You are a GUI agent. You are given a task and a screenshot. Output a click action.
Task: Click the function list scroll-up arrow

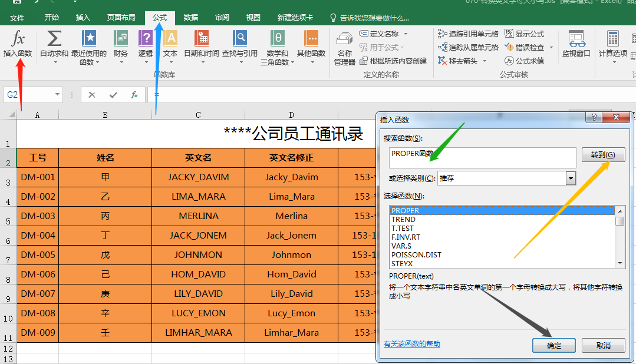point(619,211)
